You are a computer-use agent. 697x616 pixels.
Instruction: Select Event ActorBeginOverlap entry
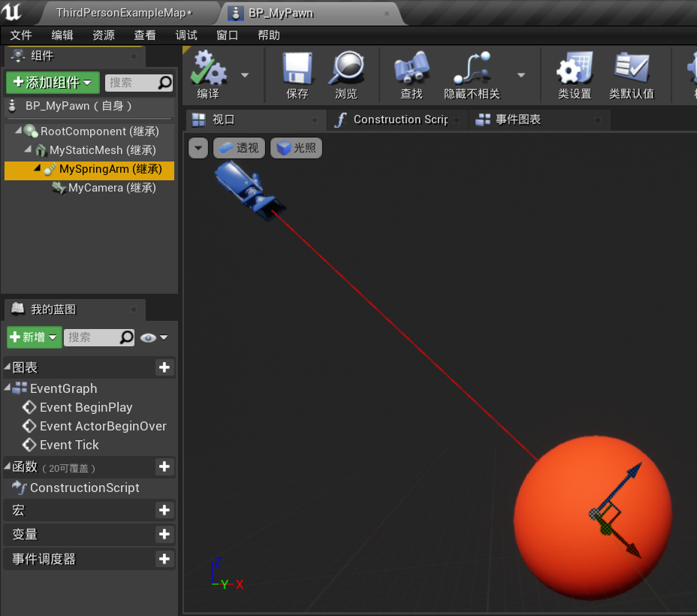pos(103,426)
